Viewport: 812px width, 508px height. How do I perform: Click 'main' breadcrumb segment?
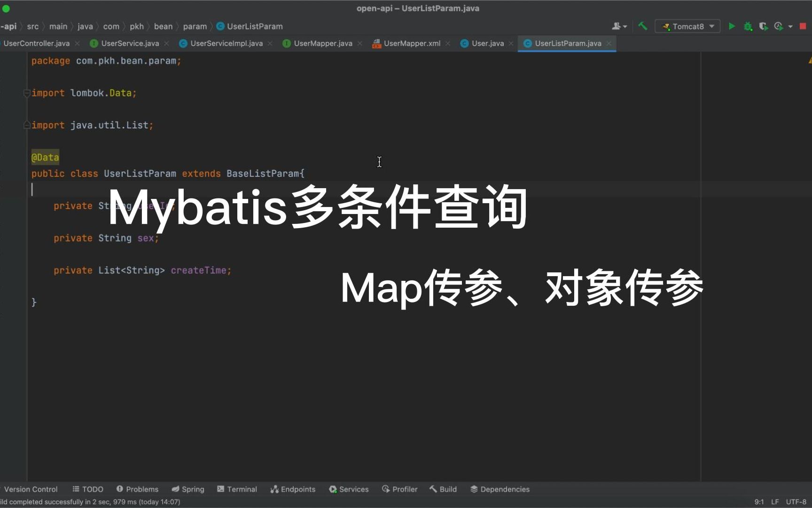click(58, 26)
